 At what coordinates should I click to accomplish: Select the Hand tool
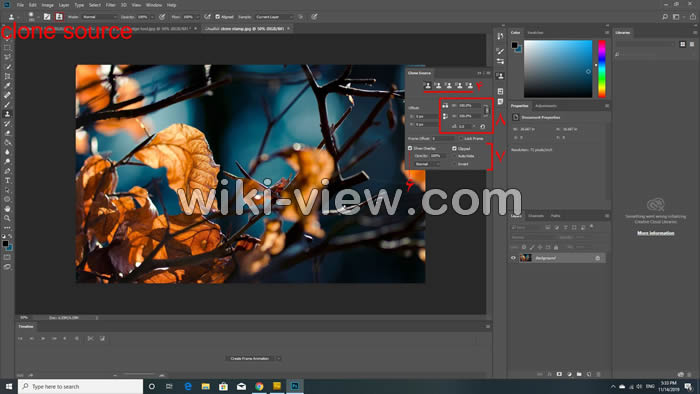point(7,208)
